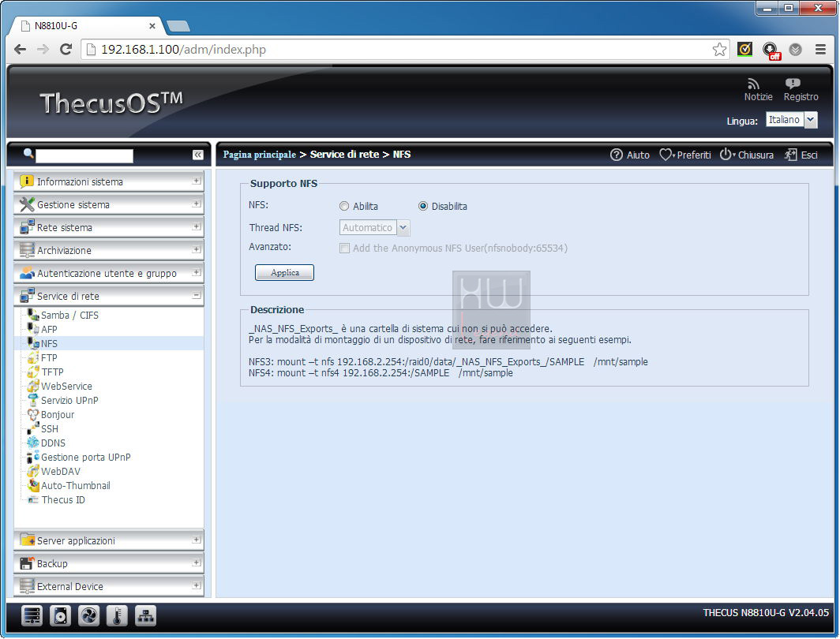Screen dimensions: 840x639
Task: Select the Disabilita NFS radio button
Action: [422, 206]
